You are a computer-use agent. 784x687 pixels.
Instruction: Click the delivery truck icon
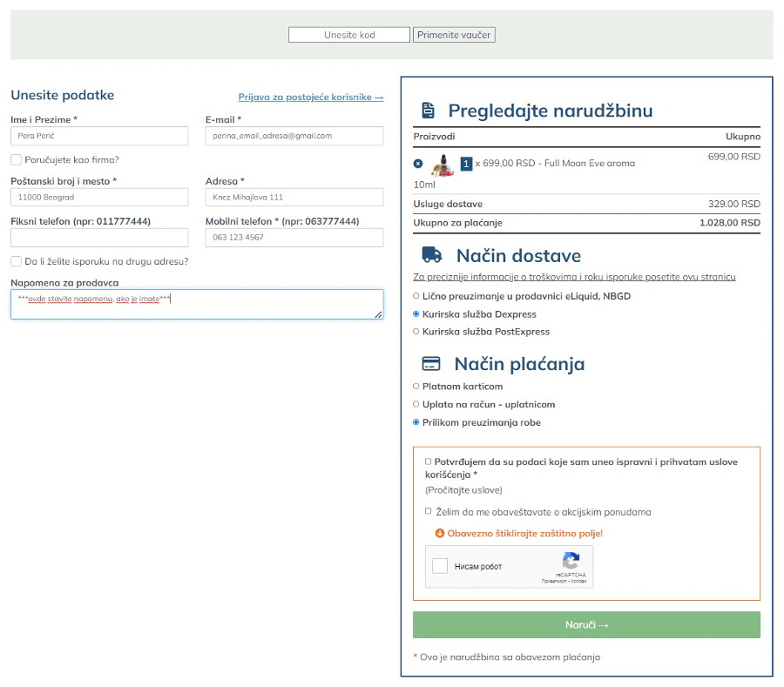tap(432, 255)
